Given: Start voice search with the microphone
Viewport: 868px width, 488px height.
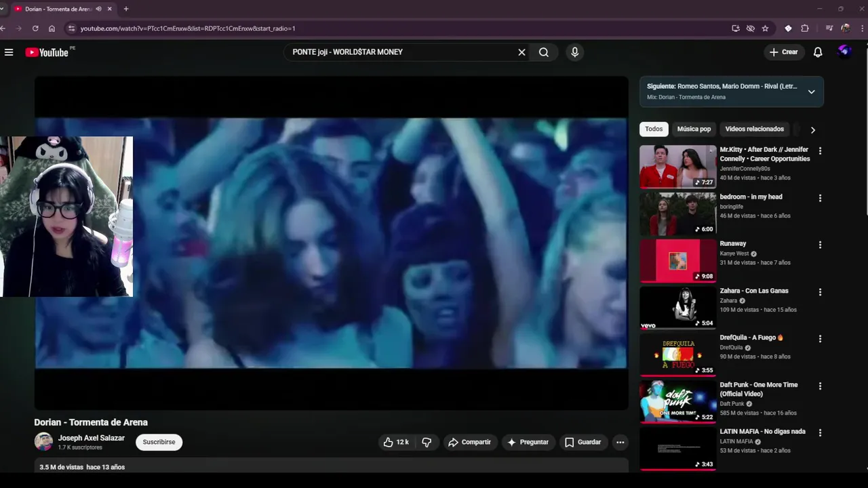Looking at the screenshot, I should click(575, 52).
